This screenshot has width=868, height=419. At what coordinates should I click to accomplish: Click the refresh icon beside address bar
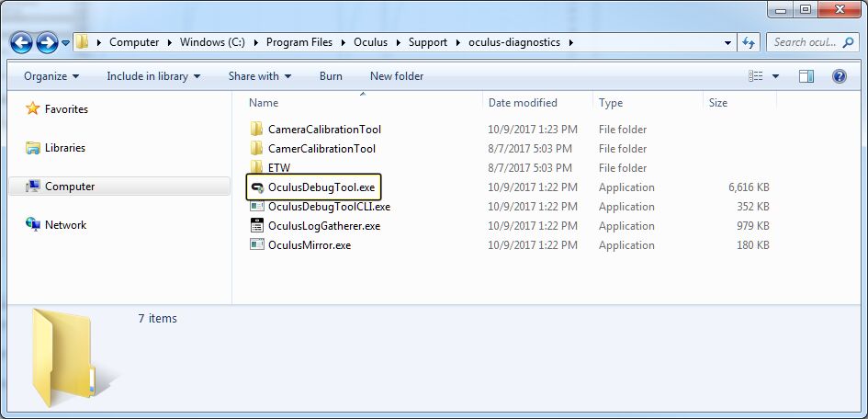749,42
